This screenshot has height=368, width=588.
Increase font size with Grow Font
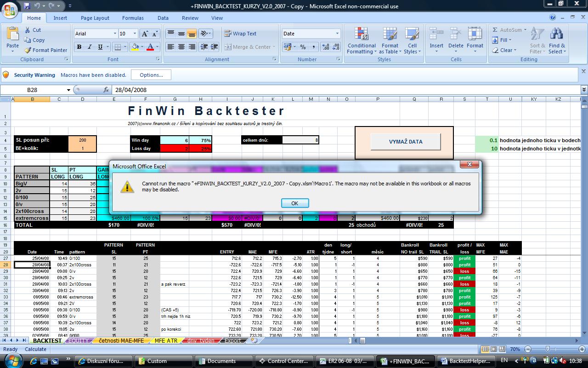point(145,34)
